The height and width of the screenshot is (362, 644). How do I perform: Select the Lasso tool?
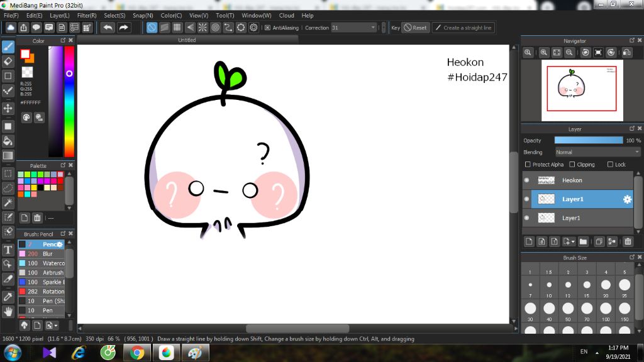tap(8, 189)
